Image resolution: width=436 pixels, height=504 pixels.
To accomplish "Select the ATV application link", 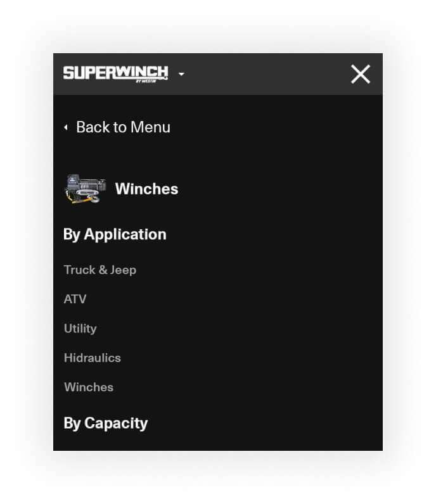I will tap(75, 299).
